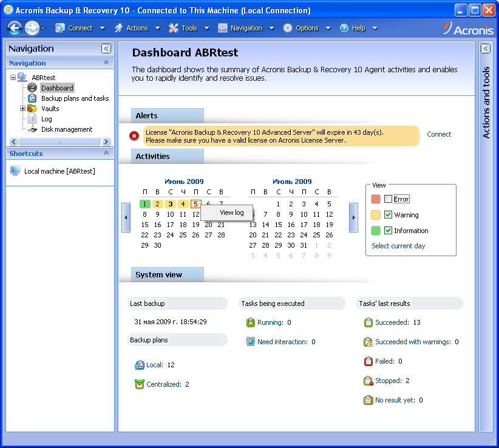Open the Succeeded tasks link
The width and height of the screenshot is (499, 448).
point(392,322)
